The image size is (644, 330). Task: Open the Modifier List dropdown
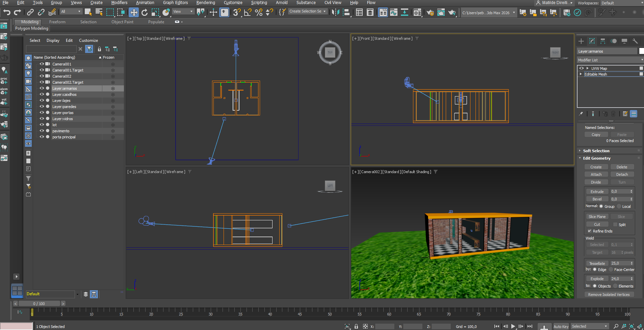pyautogui.click(x=610, y=60)
